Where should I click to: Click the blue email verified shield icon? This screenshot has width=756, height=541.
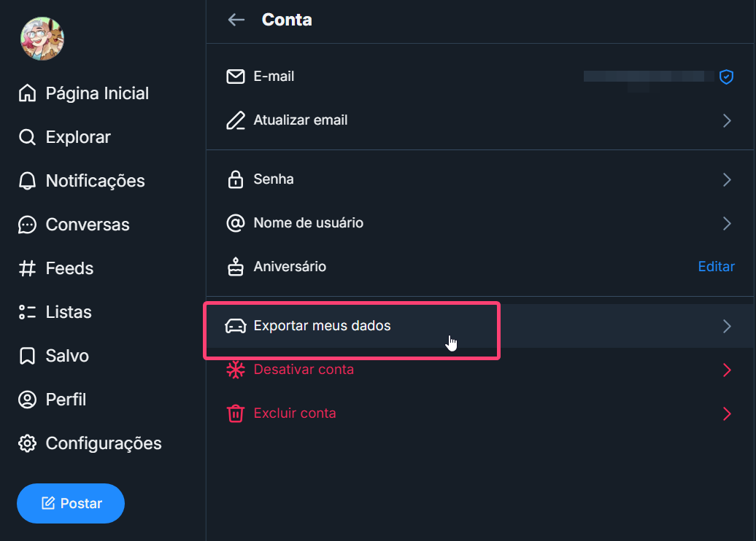click(726, 77)
